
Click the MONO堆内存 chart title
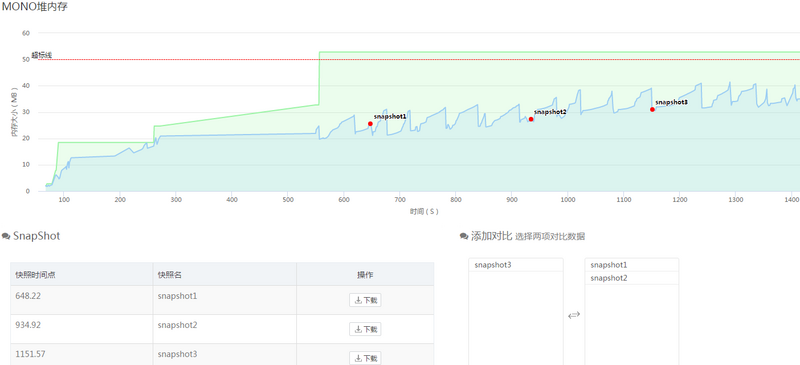click(x=35, y=7)
